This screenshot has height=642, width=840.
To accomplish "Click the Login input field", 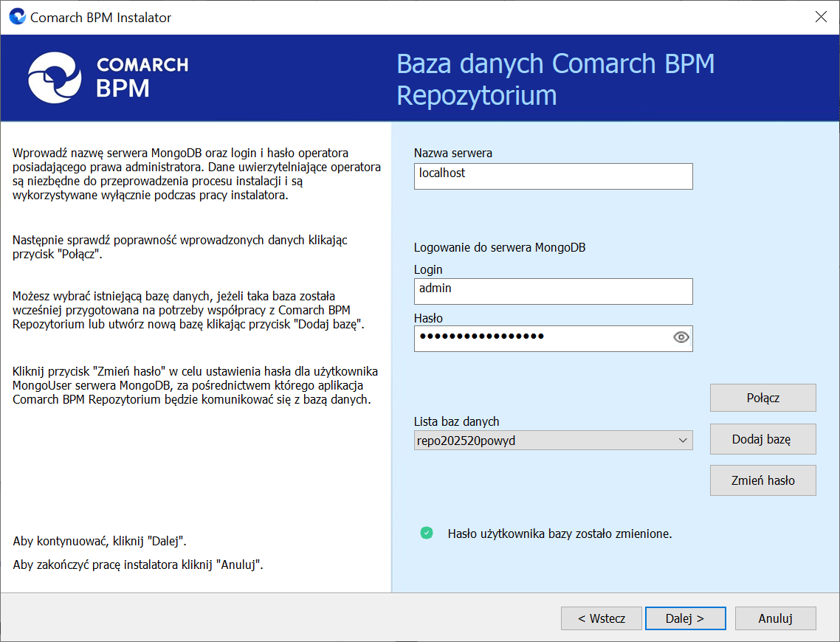I will coord(553,291).
